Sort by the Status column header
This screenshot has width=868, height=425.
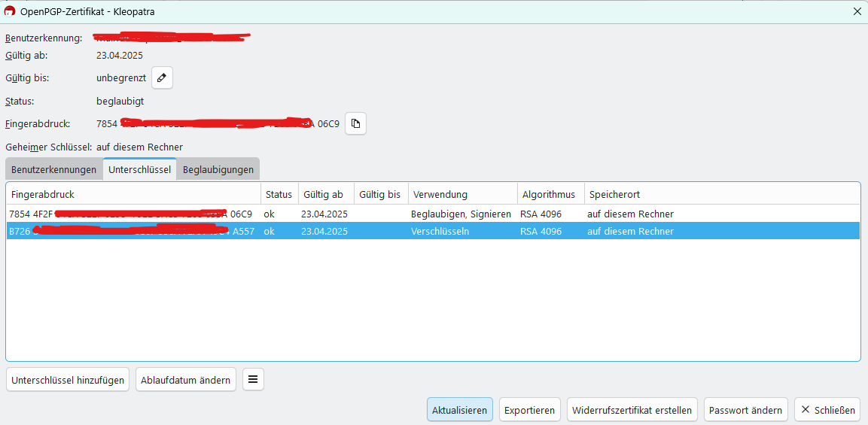tap(279, 195)
